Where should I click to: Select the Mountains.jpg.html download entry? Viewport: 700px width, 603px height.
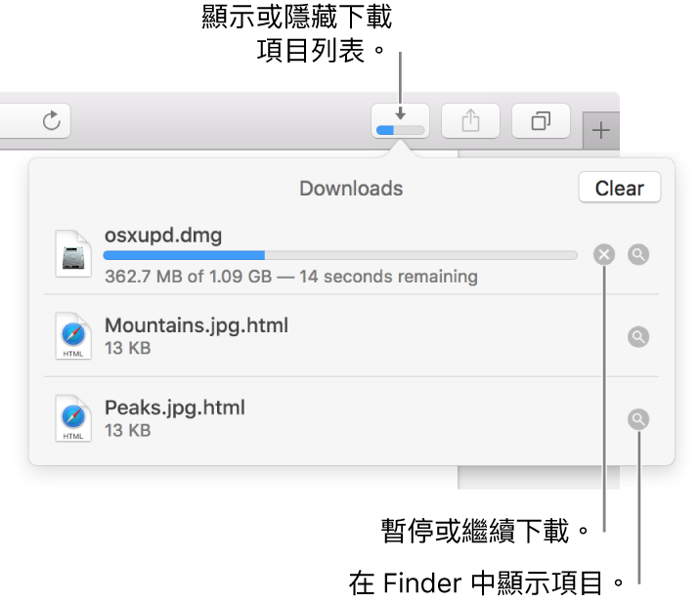coord(351,335)
